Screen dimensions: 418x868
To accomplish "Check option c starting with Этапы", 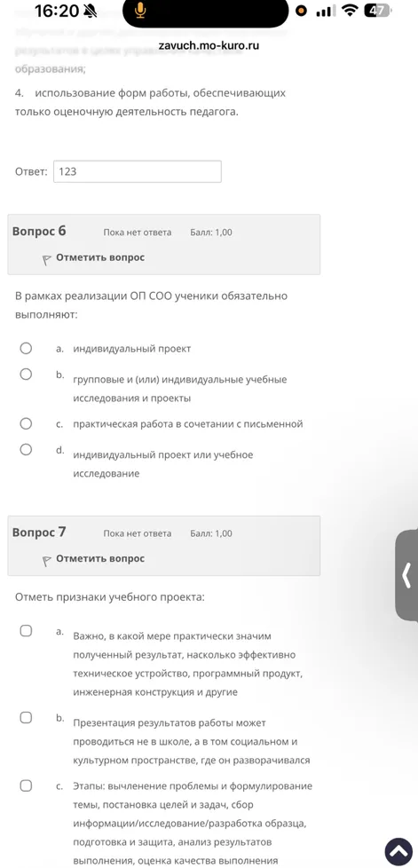I will 26,785.
